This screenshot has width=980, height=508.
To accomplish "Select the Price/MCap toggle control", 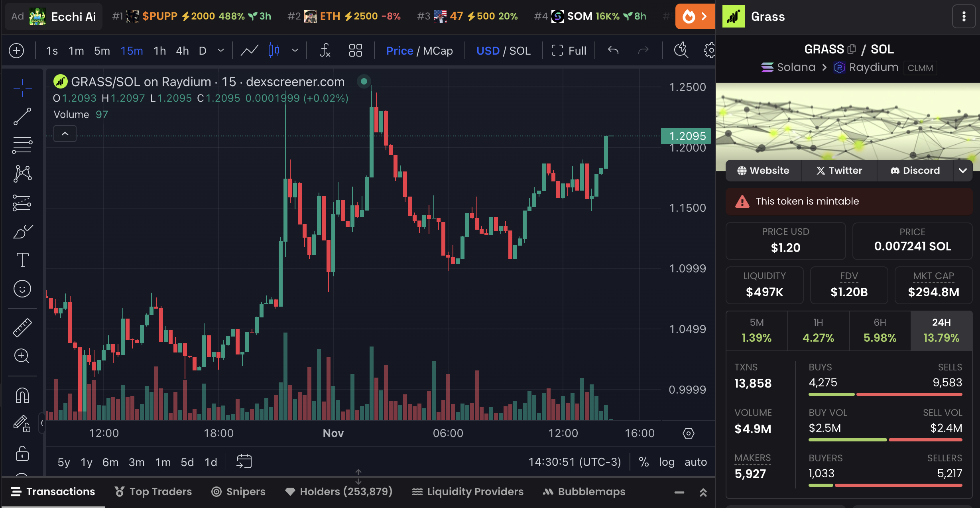I will click(420, 50).
